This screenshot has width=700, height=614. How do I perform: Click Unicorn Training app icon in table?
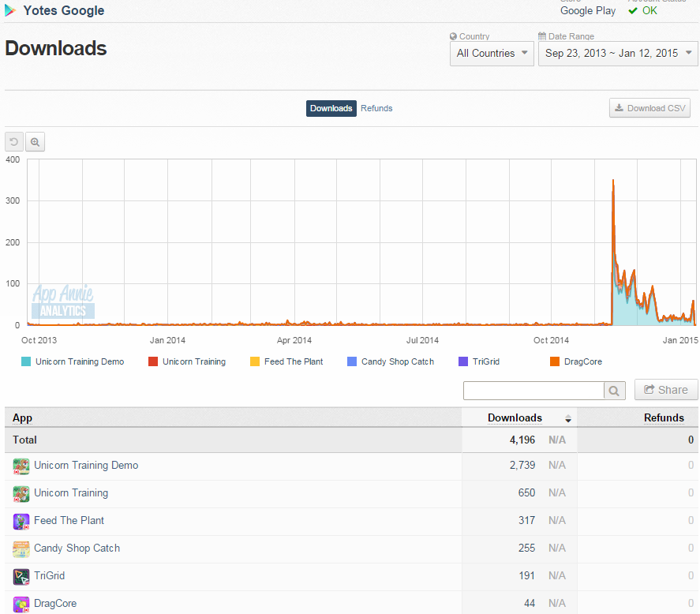point(21,494)
